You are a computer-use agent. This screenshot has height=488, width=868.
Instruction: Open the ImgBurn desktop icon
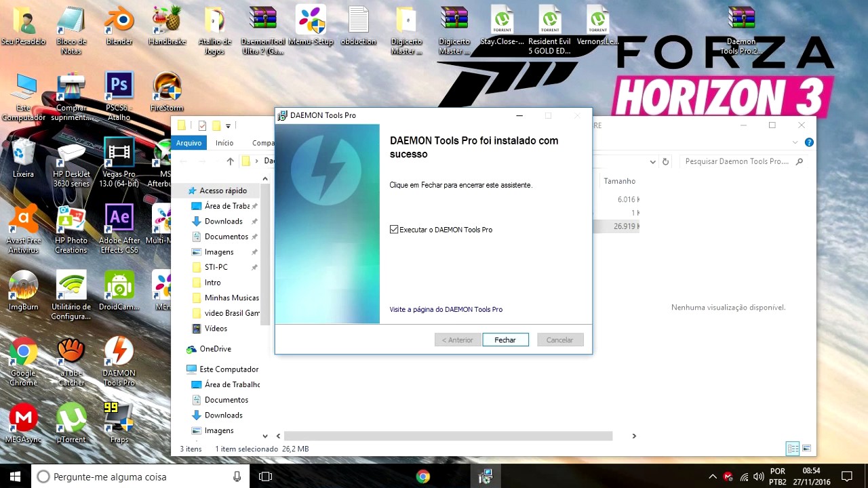(24, 290)
